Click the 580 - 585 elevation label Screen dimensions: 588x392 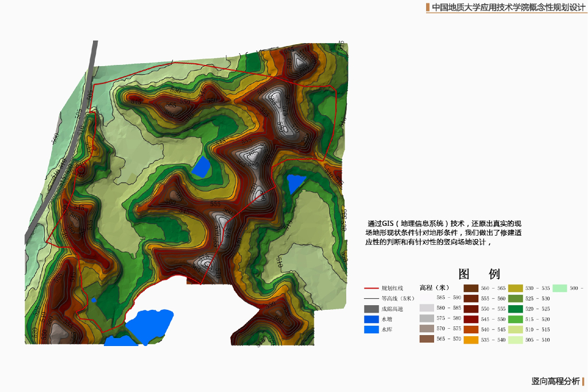449,308
